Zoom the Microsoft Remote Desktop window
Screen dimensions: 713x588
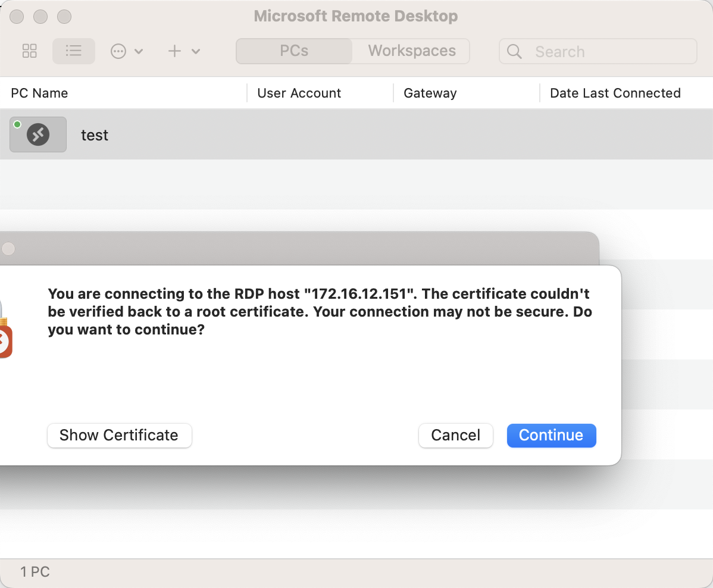coord(64,17)
